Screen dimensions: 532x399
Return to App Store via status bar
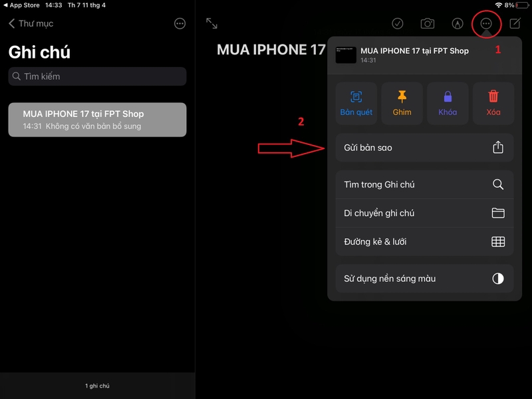(21, 5)
